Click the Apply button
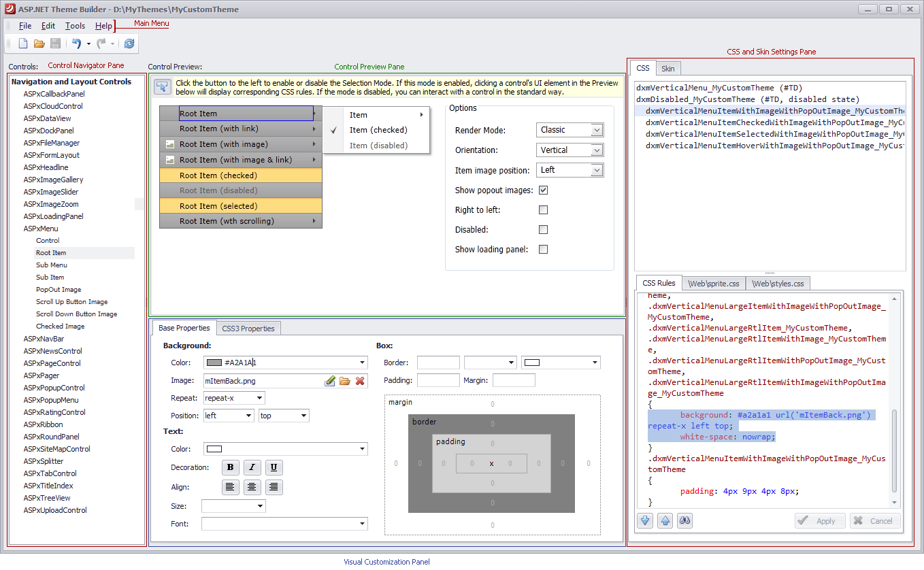The image size is (924, 570). 820,521
